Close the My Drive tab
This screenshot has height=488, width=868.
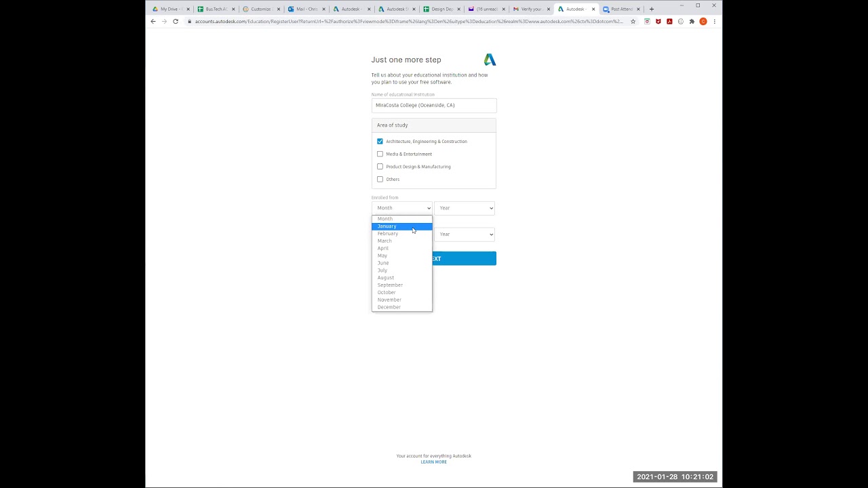pos(188,9)
